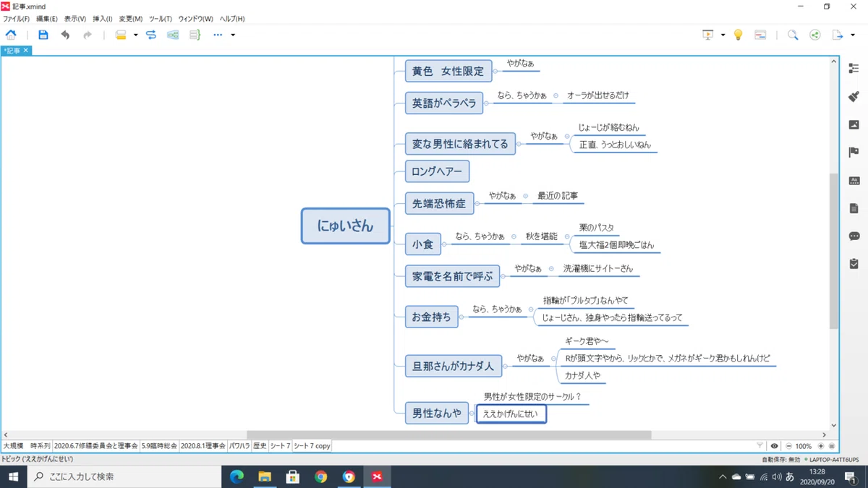Screen dimensions: 868x488
Task: Click the green share icon
Action: pyautogui.click(x=815, y=35)
